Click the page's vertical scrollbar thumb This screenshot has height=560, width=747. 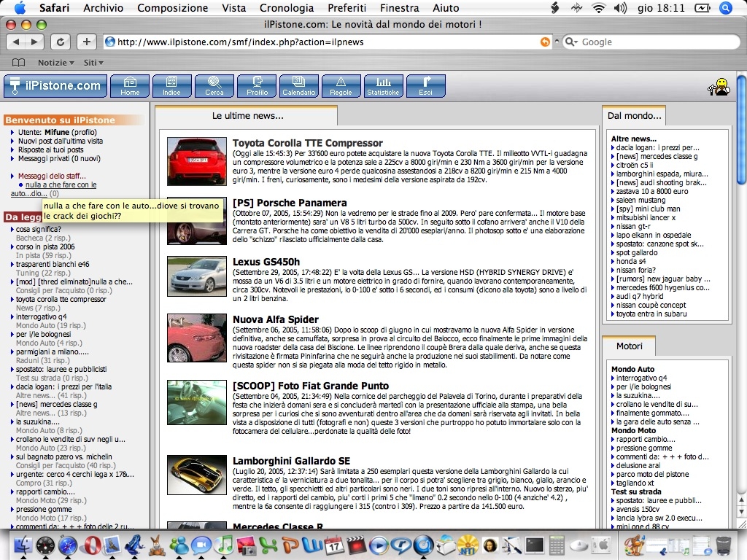coord(741,130)
